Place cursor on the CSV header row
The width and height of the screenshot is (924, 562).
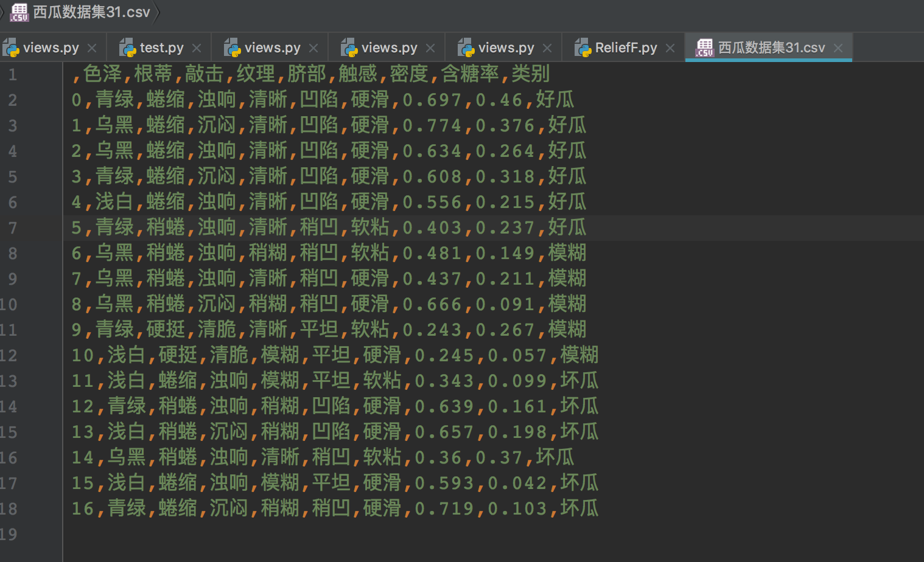pyautogui.click(x=304, y=74)
